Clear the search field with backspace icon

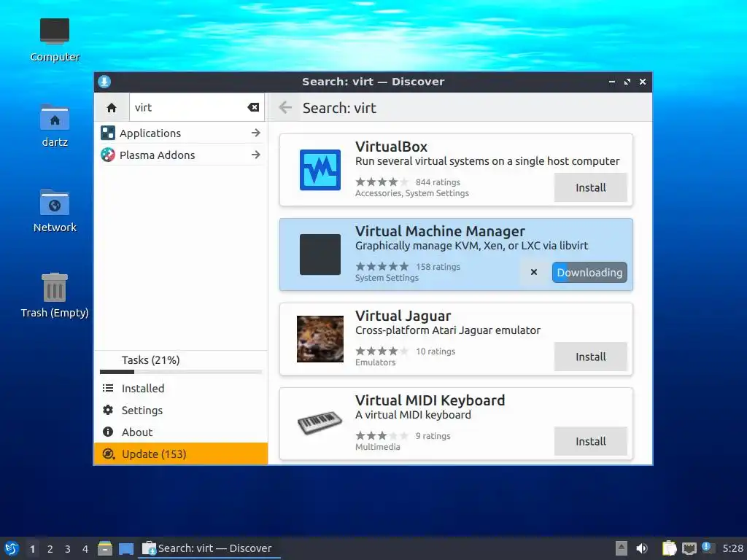(x=253, y=108)
